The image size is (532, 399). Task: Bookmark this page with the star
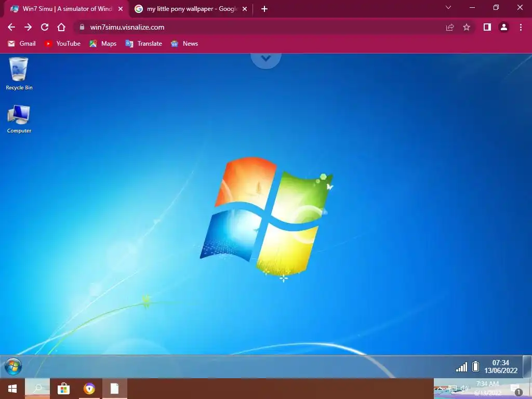pyautogui.click(x=467, y=27)
